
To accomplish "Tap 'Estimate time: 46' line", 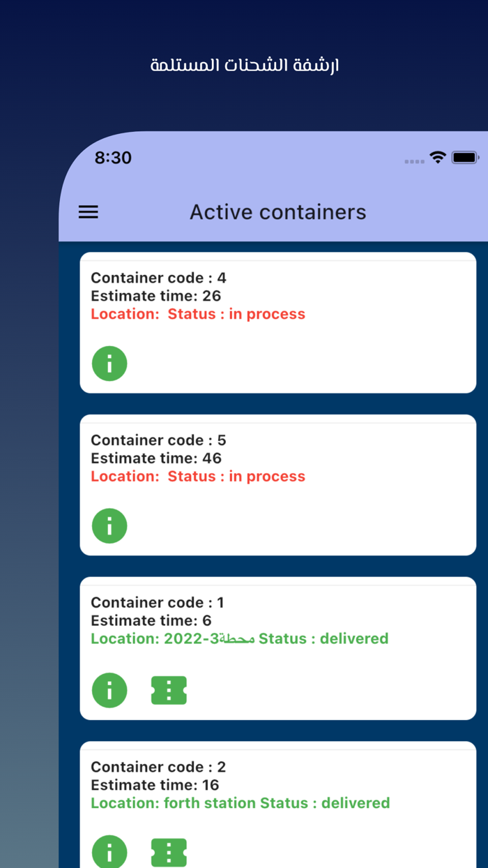I will (x=156, y=458).
